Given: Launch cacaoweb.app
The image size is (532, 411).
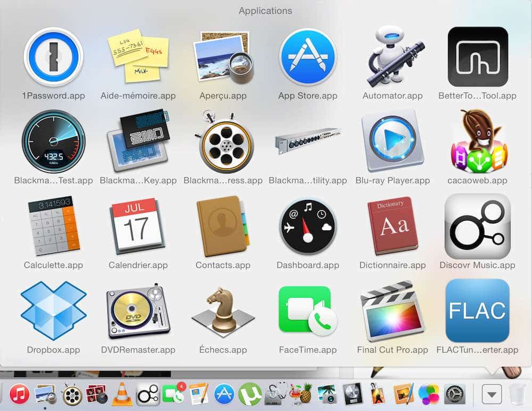Looking at the screenshot, I should (478, 141).
